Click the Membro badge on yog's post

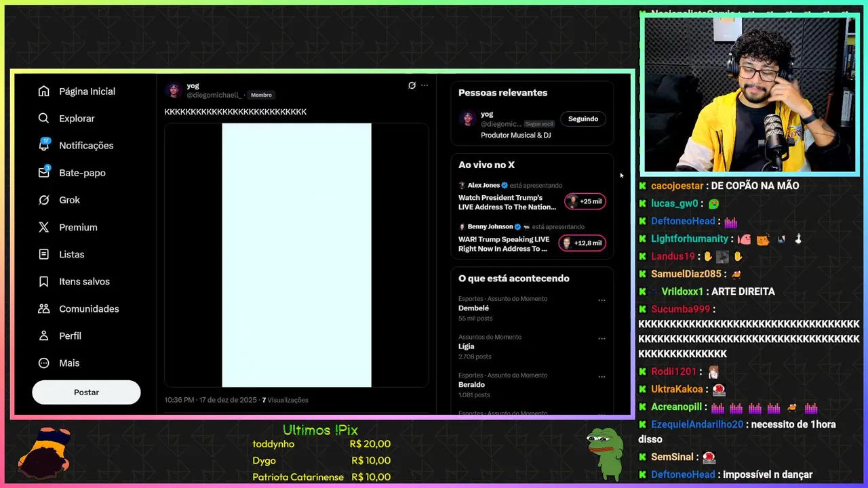(261, 95)
